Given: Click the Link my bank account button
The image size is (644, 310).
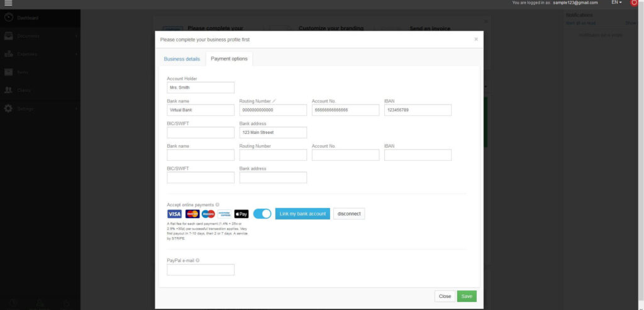Looking at the screenshot, I should point(303,214).
